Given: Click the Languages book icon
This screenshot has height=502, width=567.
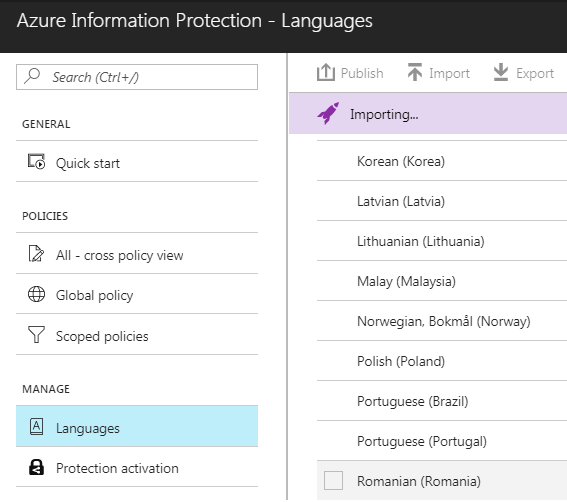Looking at the screenshot, I should [x=36, y=427].
